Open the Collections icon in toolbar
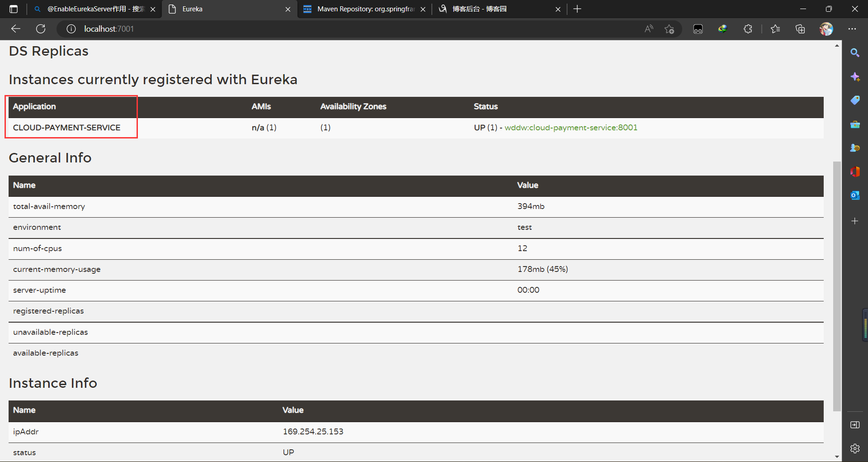Screen dimensions: 868x462 coord(800,29)
